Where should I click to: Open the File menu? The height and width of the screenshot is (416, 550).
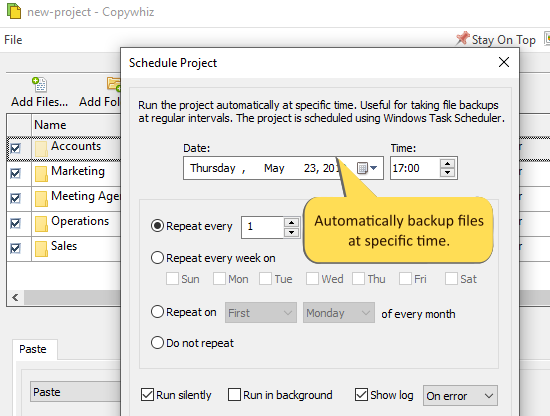[x=13, y=40]
